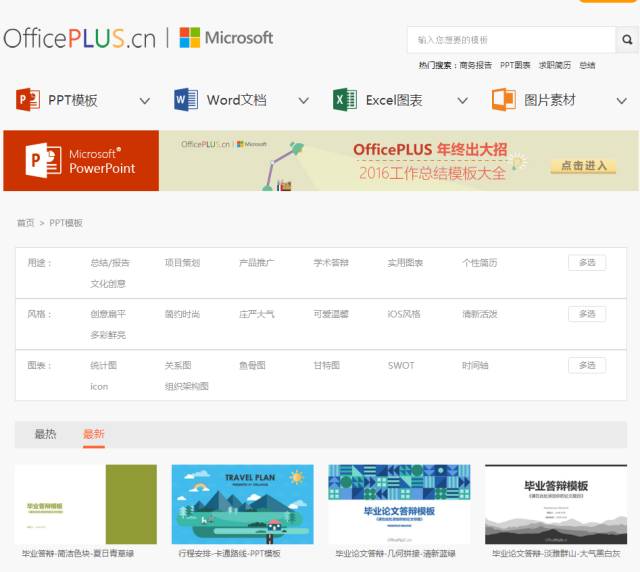The image size is (640, 572).
Task: Click the search magnifier icon
Action: (627, 40)
